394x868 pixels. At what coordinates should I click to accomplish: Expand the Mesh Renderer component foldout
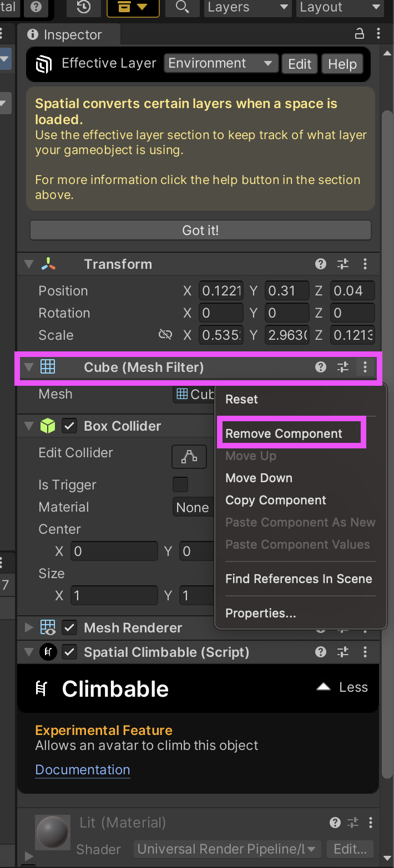[29, 627]
